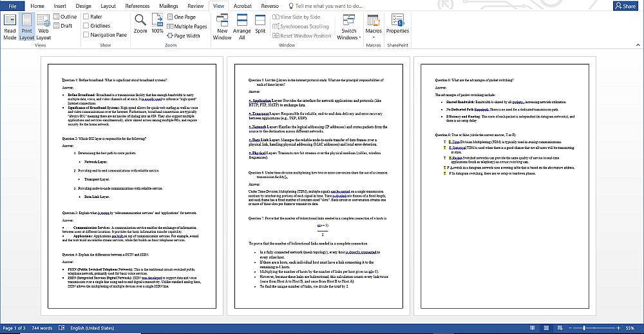This screenshot has height=334, width=644.
Task: Enable the Navigation Pane checkbox
Action: tap(86, 35)
